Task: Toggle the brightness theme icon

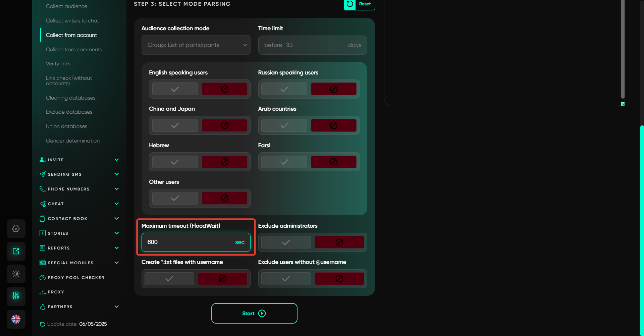Action: tap(16, 274)
